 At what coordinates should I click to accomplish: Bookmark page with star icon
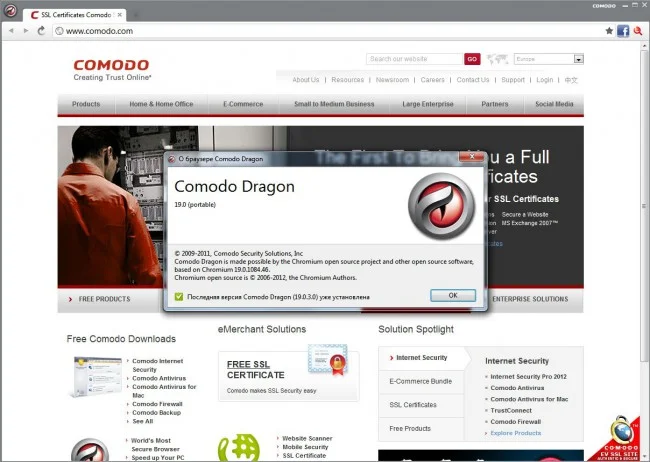[x=609, y=31]
